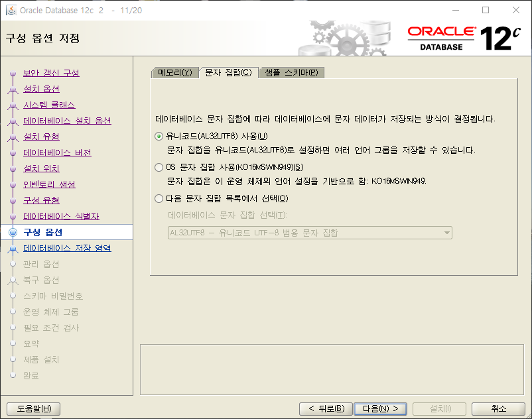Go to 데이터베이스 설치 옵션 step link

pyautogui.click(x=67, y=121)
